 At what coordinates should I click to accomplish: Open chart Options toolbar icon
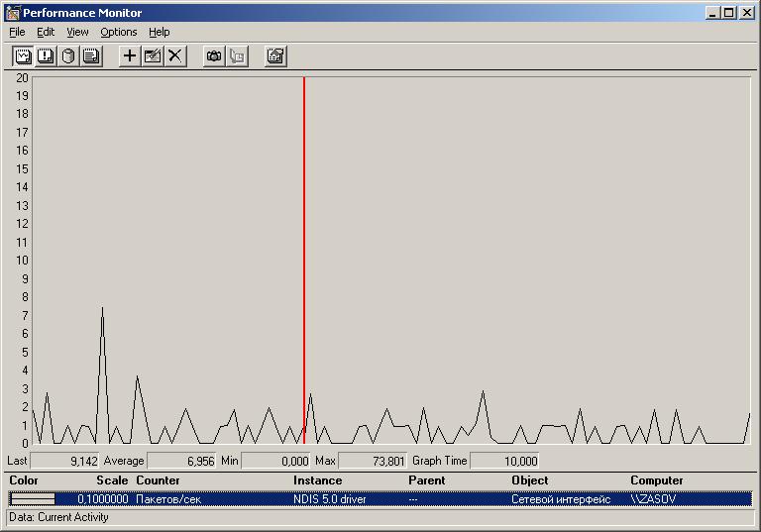[275, 56]
